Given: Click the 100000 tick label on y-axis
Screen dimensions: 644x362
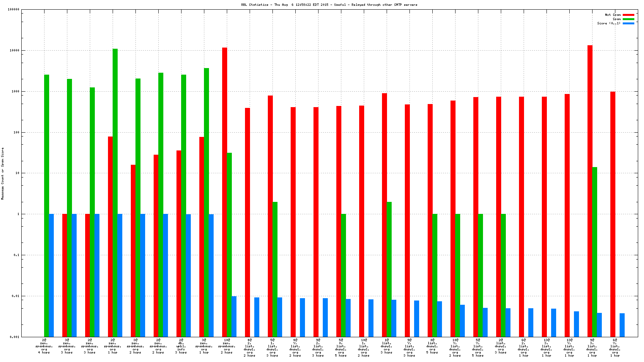Looking at the screenshot, I should [14, 10].
